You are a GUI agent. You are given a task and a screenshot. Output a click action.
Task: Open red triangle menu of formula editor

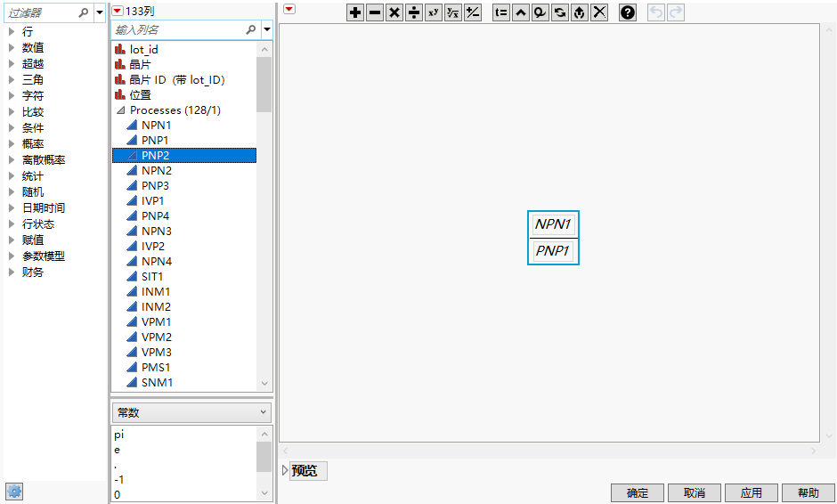tap(289, 9)
